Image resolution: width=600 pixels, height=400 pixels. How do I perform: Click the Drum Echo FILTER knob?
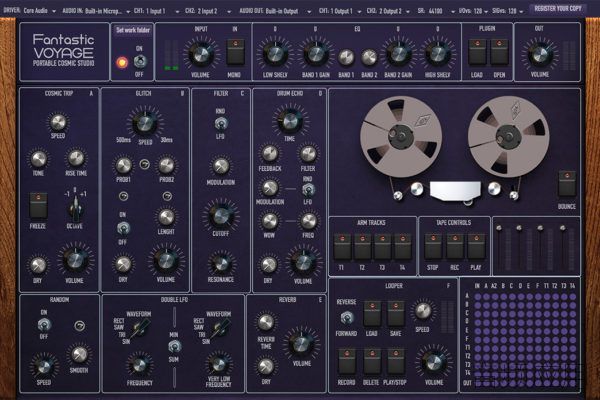[308, 154]
